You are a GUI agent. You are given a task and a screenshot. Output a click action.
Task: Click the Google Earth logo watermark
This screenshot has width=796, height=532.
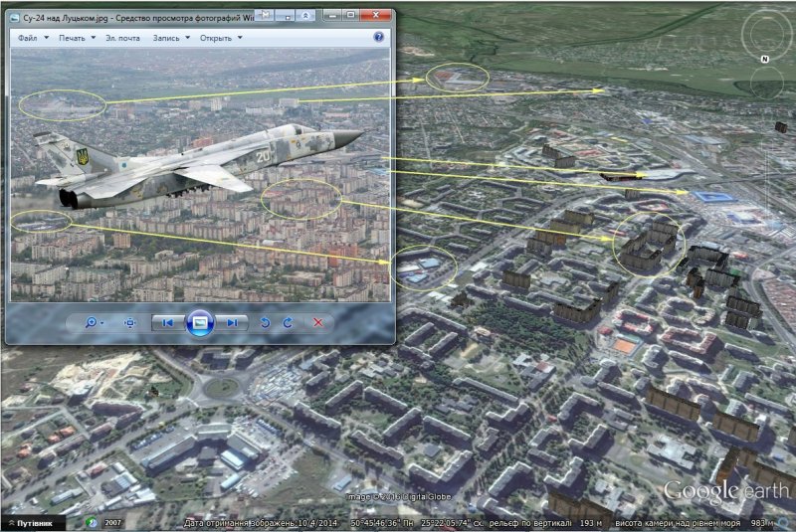[x=727, y=491]
